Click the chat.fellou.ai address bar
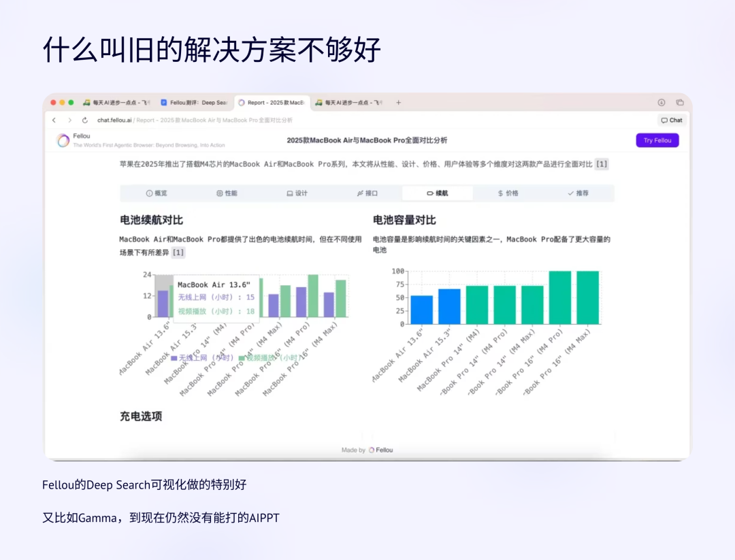The width and height of the screenshot is (735, 560). (195, 120)
